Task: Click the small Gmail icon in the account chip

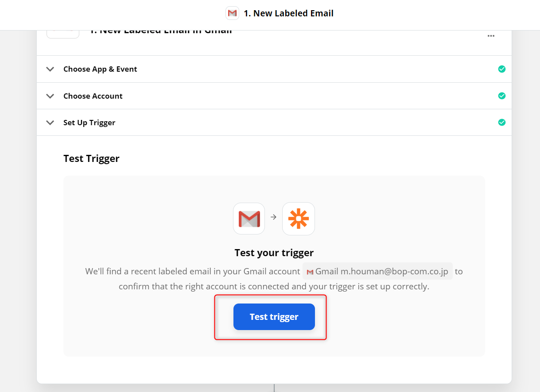Action: click(310, 272)
